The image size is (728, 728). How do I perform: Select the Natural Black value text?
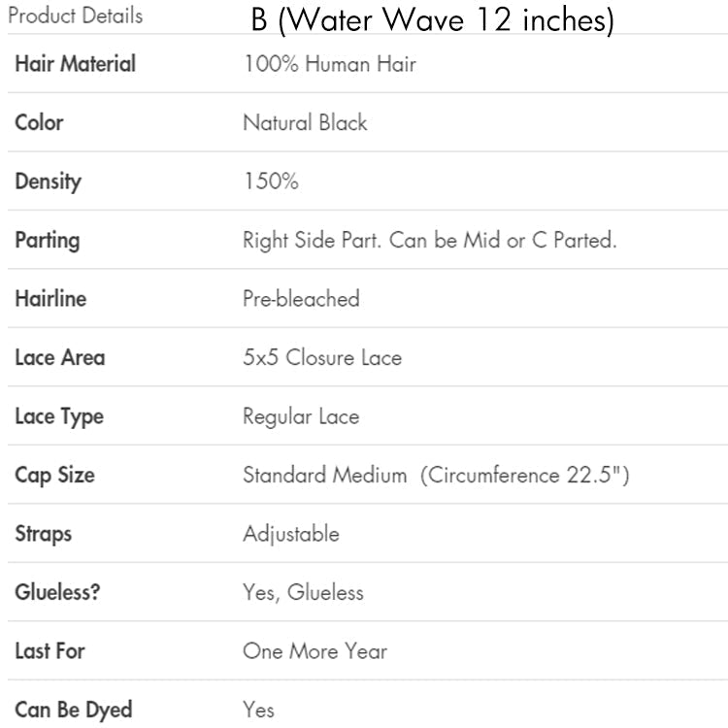pyautogui.click(x=305, y=122)
